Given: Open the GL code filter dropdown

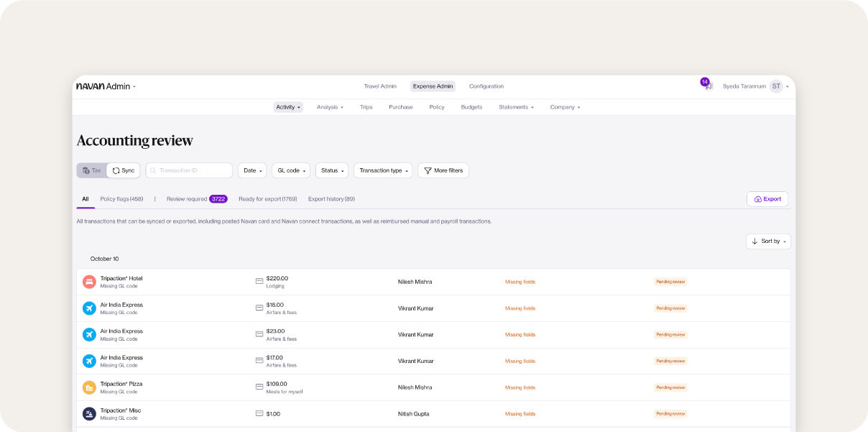Looking at the screenshot, I should coord(291,170).
